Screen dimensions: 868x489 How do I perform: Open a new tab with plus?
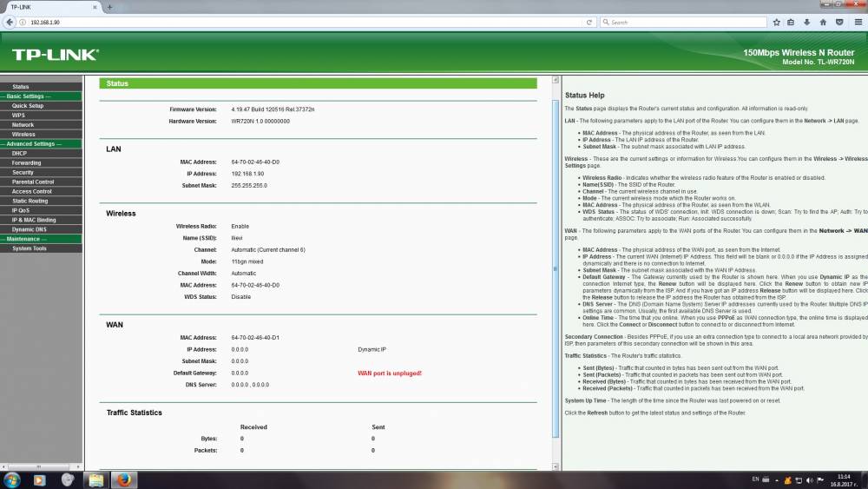(x=109, y=7)
